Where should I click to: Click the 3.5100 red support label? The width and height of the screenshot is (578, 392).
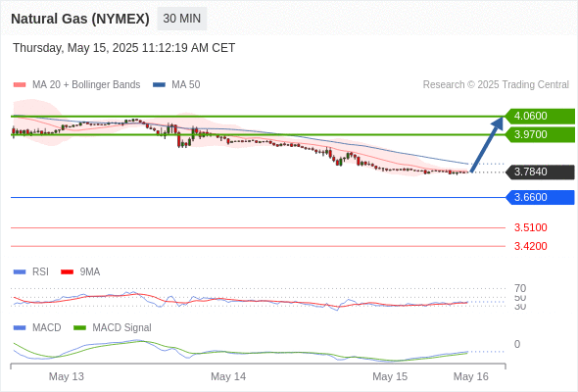coord(530,227)
